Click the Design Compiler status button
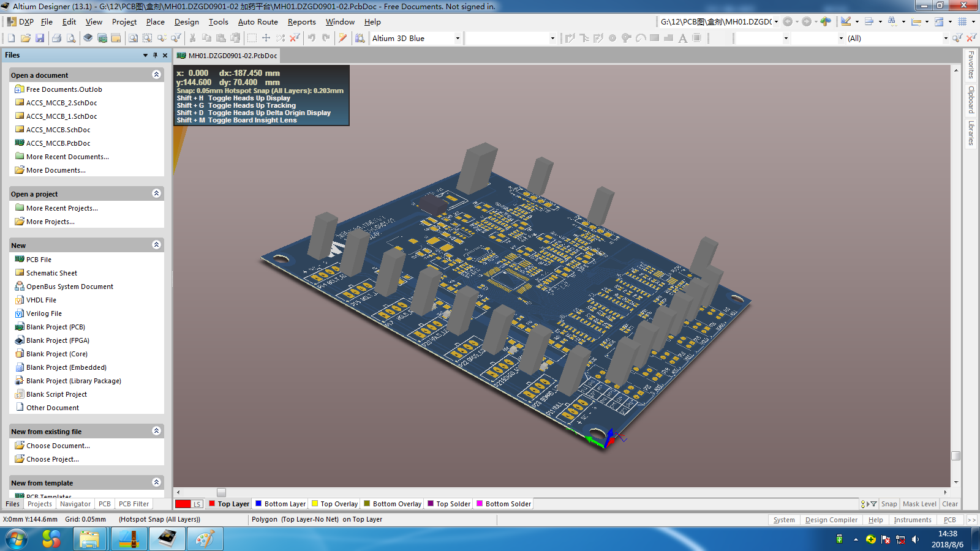The width and height of the screenshot is (980, 551). coord(831,520)
